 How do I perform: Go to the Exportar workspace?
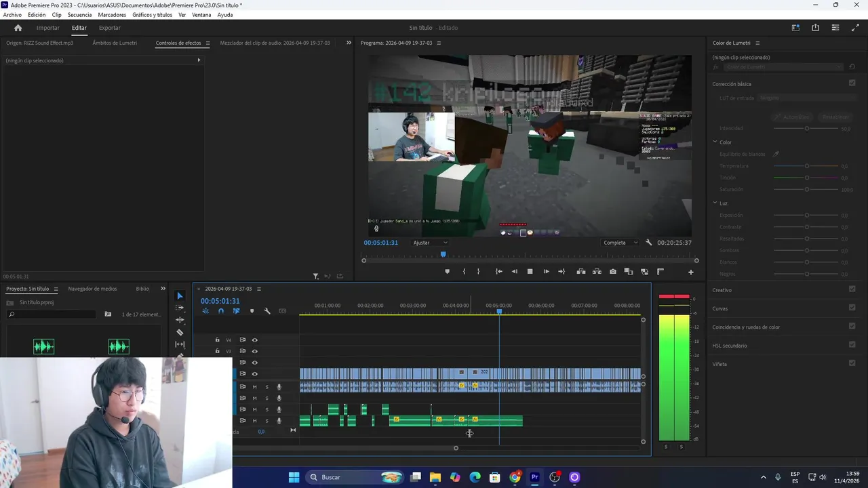pos(109,28)
